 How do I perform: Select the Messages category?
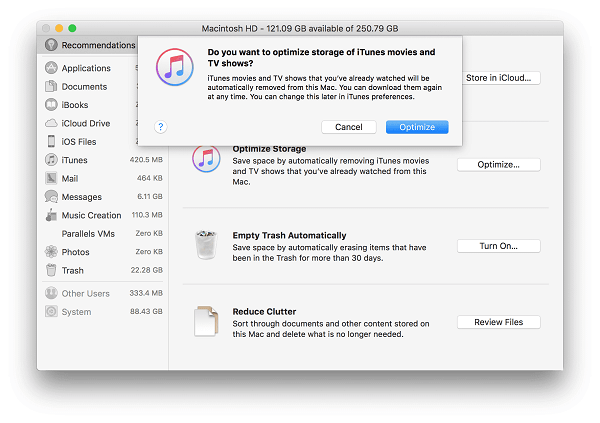pyautogui.click(x=82, y=197)
